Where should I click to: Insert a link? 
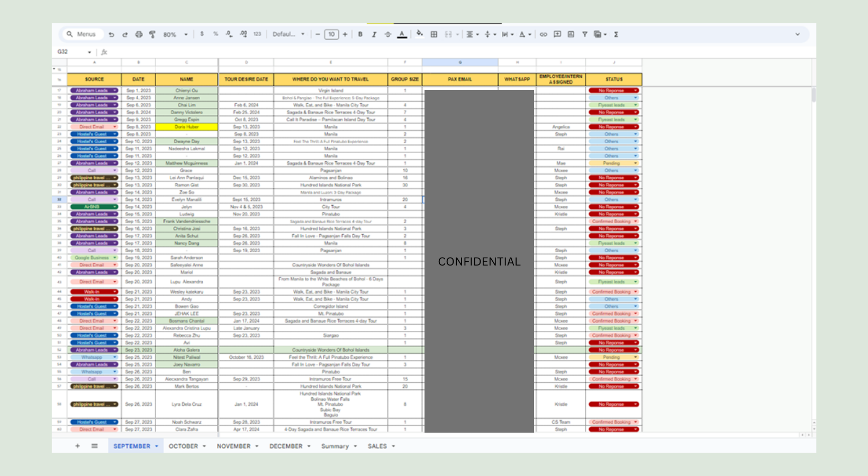pos(544,34)
